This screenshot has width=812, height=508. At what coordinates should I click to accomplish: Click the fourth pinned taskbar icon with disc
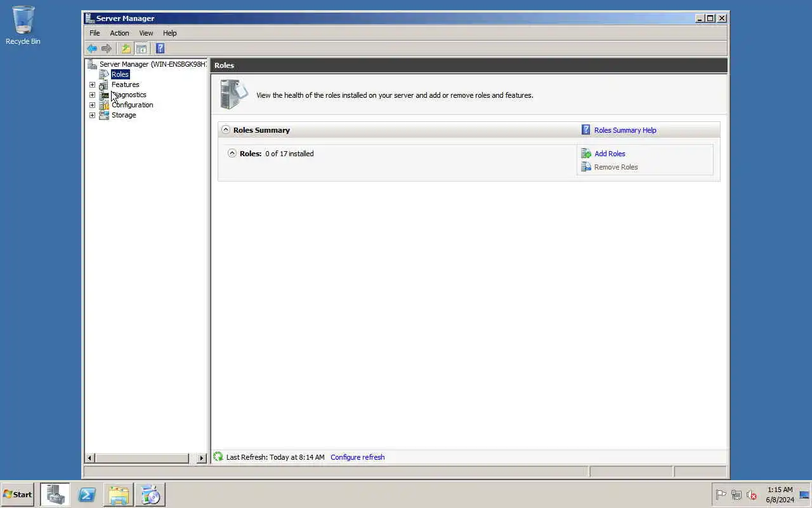tap(150, 495)
